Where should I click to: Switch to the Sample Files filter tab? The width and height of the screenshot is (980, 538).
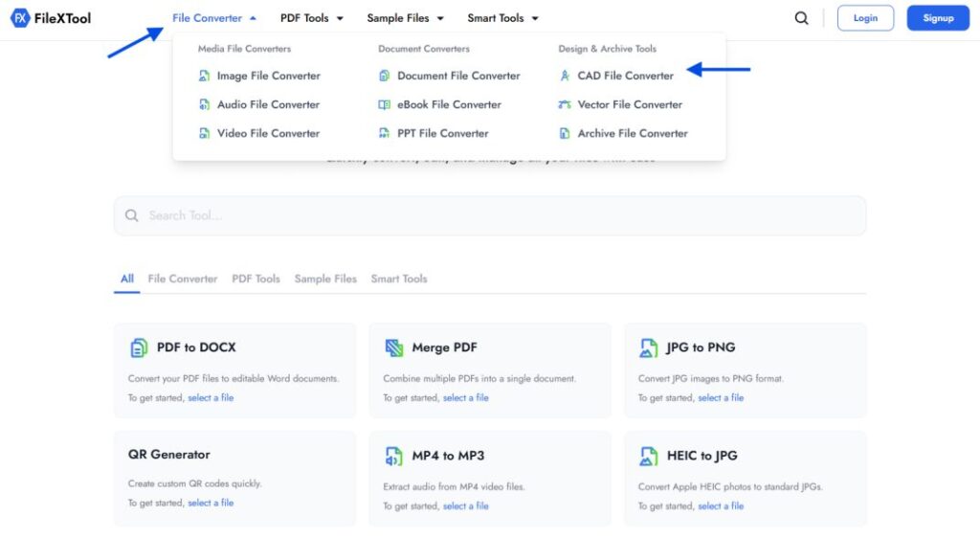point(325,279)
